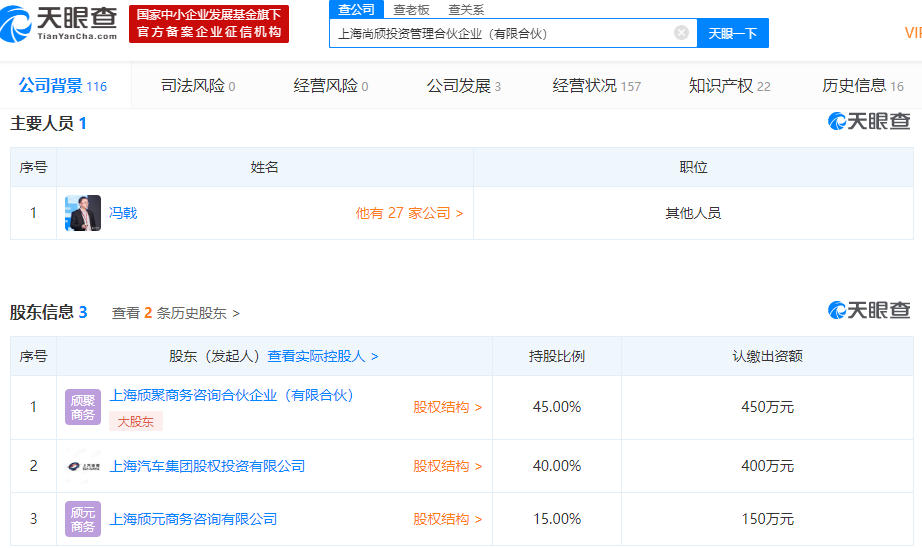Open 上海汽车集团股权投资有限公司 link
This screenshot has width=922, height=548.
pos(208,466)
